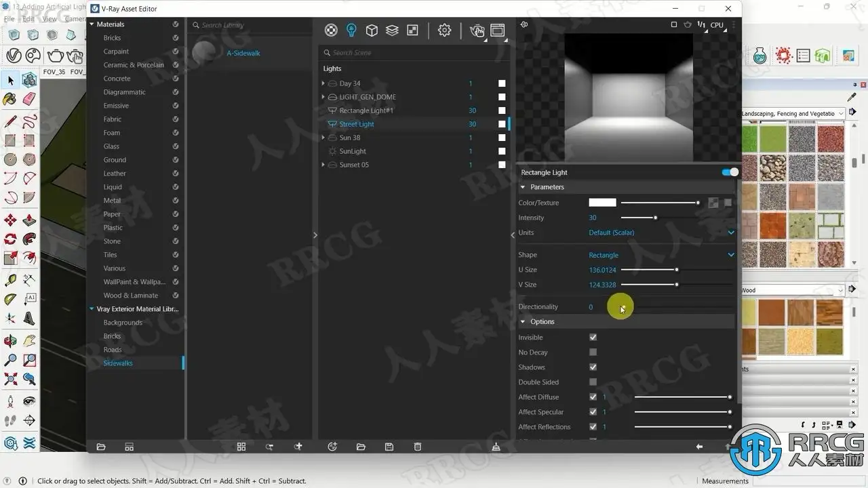Enable the Double Sided checkbox
This screenshot has width=868, height=488.
click(x=593, y=382)
